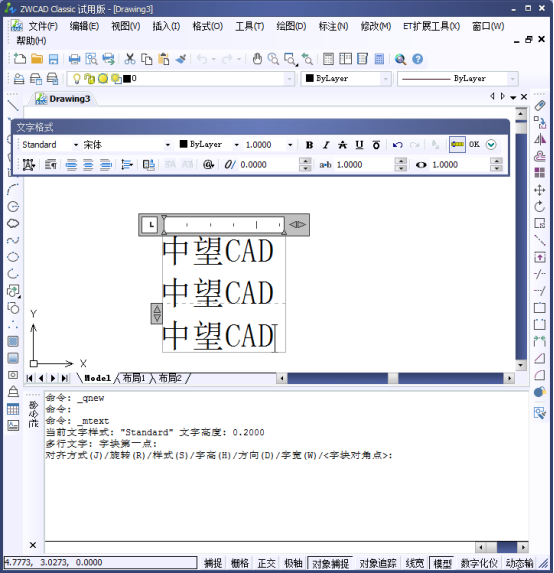Open a file with the folder icon
Screen dimensions: 554x573
point(37,59)
